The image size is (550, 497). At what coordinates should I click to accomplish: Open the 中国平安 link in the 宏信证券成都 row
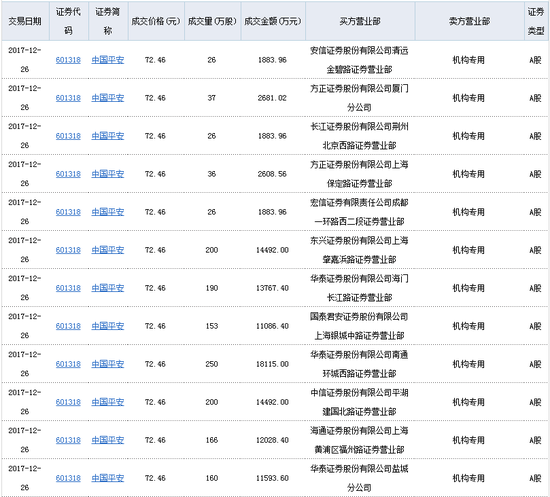108,212
